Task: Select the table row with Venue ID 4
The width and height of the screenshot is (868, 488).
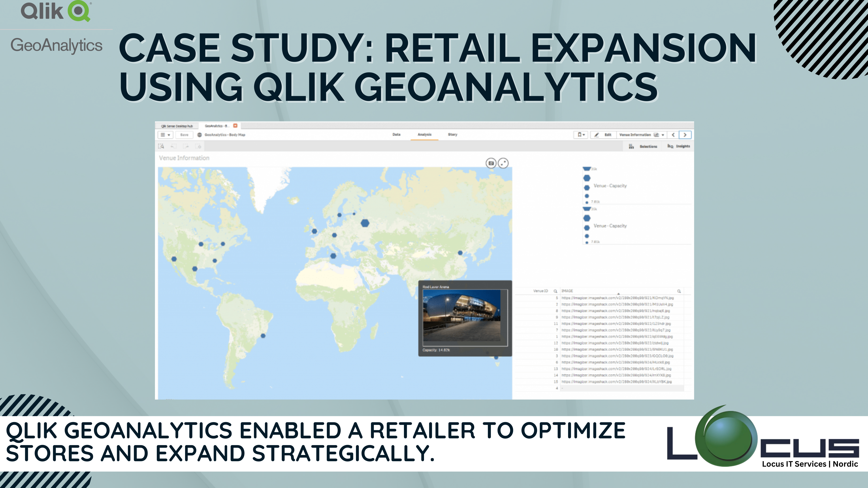Action: pos(600,388)
